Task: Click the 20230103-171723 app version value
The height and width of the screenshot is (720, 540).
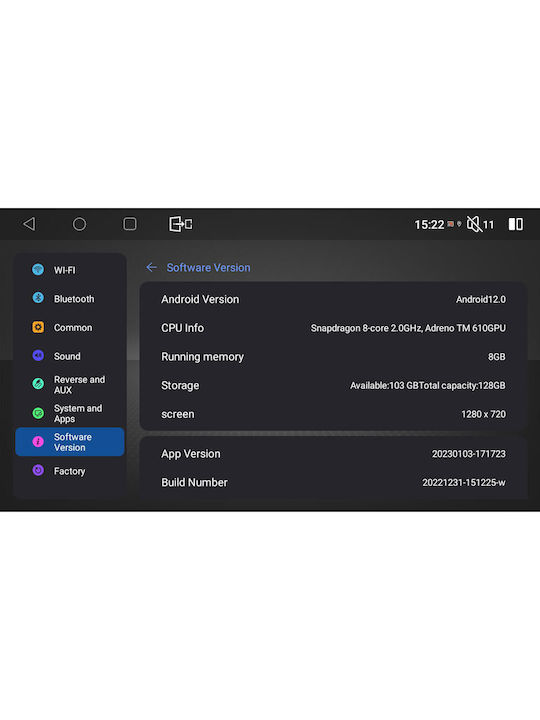Action: (469, 454)
